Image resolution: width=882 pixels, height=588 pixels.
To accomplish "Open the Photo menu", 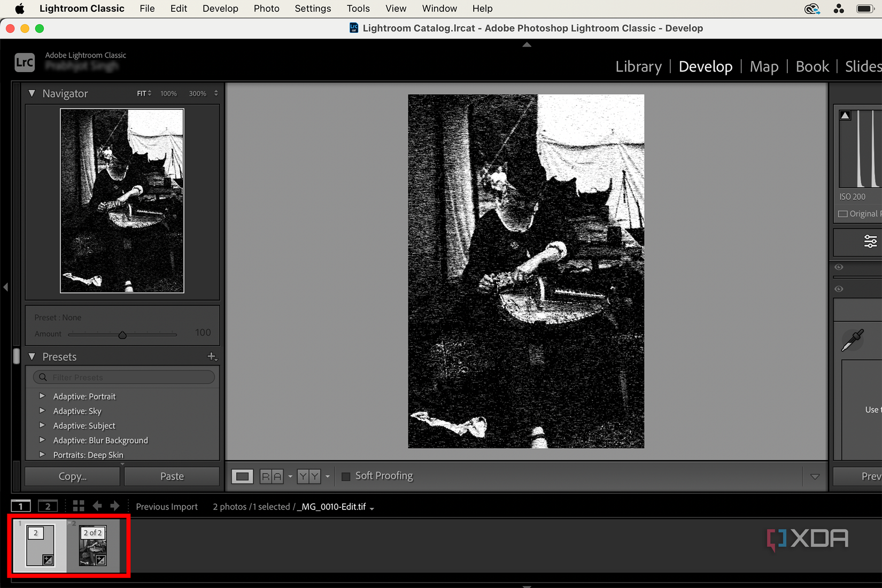I will coord(266,8).
